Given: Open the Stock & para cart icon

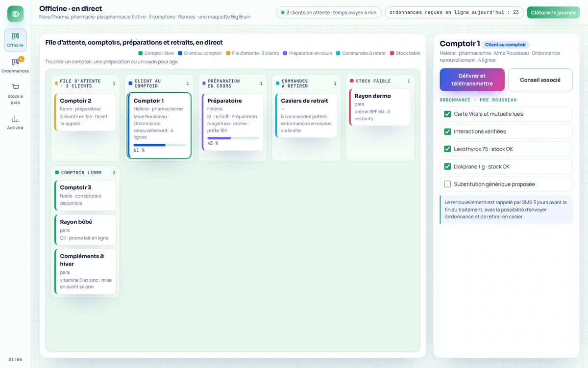Looking at the screenshot, I should tap(15, 87).
